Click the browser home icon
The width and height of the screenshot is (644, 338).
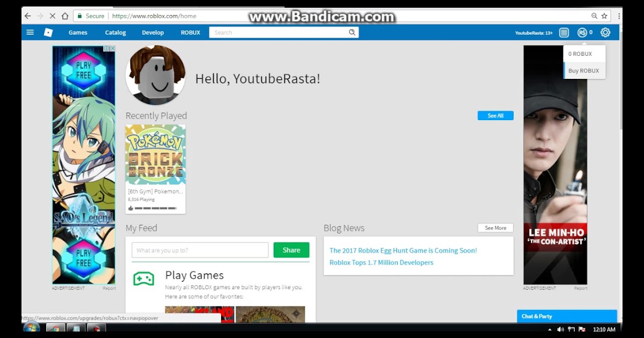pos(65,16)
